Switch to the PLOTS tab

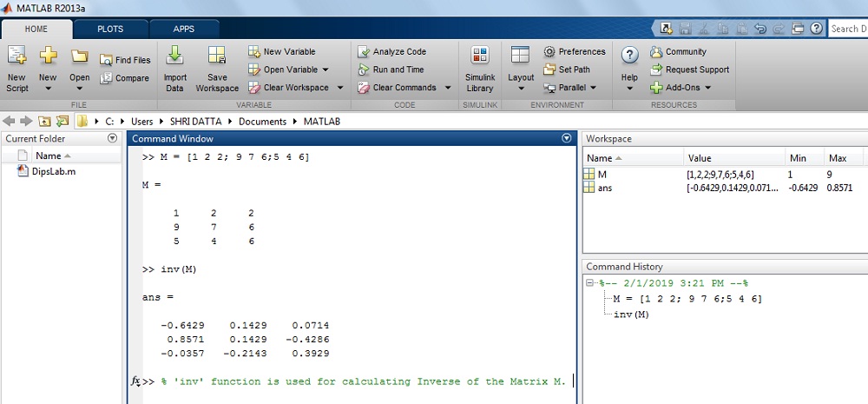(110, 29)
